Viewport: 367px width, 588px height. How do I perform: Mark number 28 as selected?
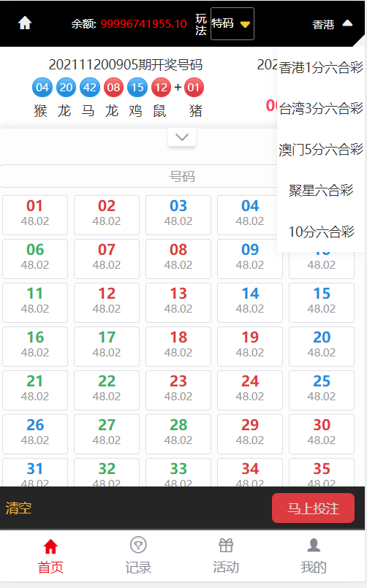coord(178,435)
